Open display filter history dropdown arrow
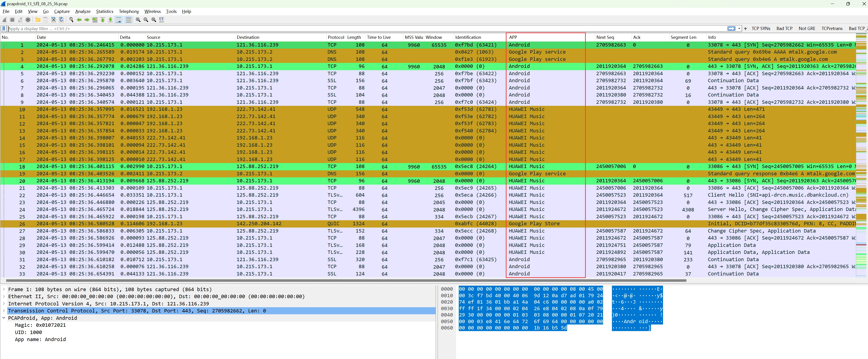Image resolution: width=868 pixels, height=359 pixels. point(739,29)
